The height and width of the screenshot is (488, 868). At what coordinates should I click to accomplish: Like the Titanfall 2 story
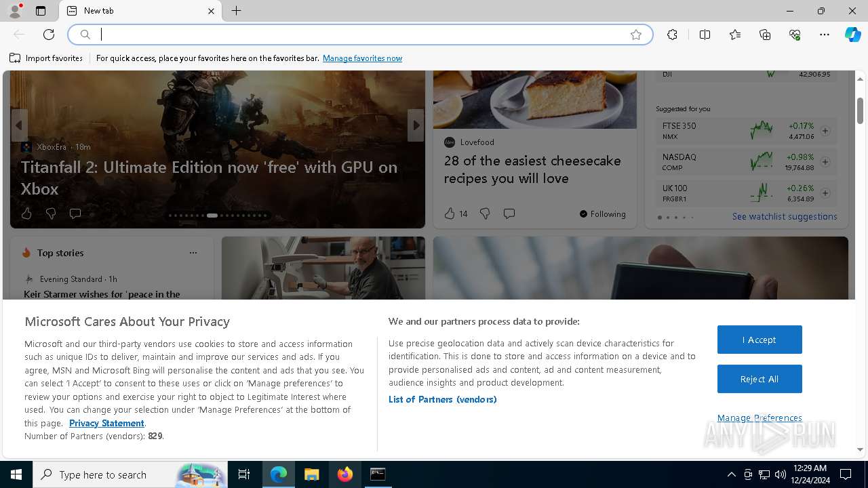tap(26, 213)
